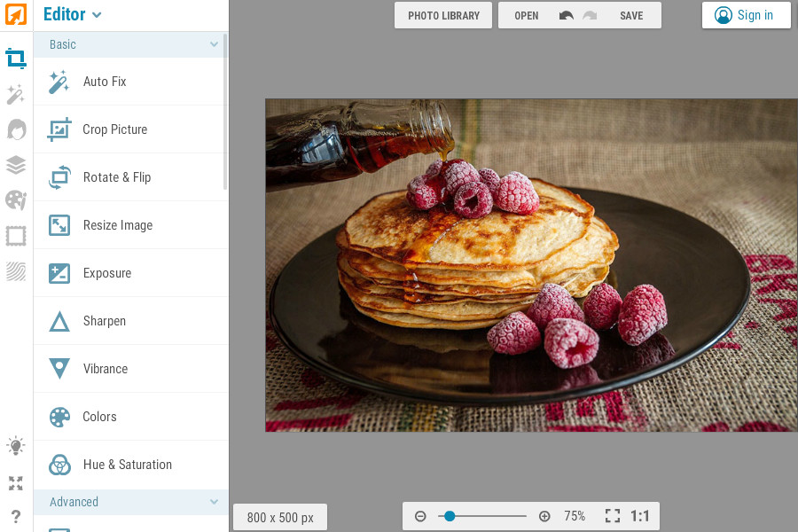
Task: Click the undo arrow in top toolbar
Action: [x=567, y=16]
